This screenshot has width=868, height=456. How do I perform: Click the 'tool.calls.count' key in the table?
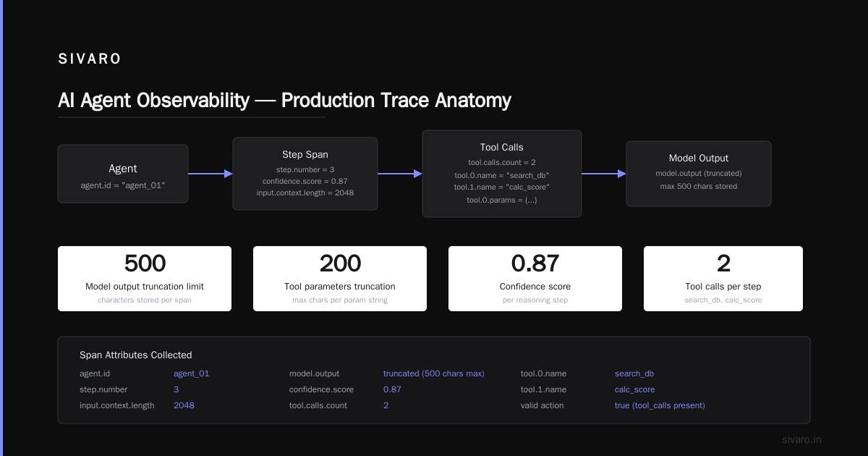click(318, 405)
